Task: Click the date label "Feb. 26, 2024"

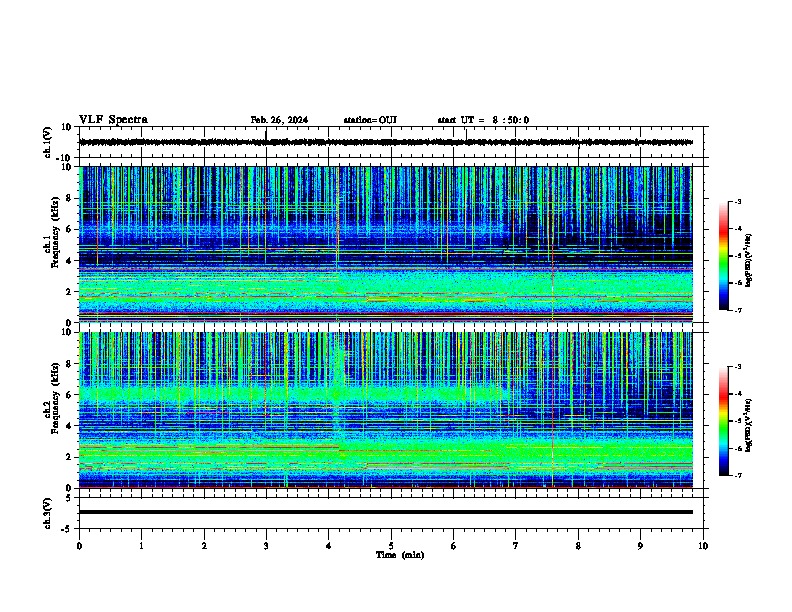Action: click(279, 120)
